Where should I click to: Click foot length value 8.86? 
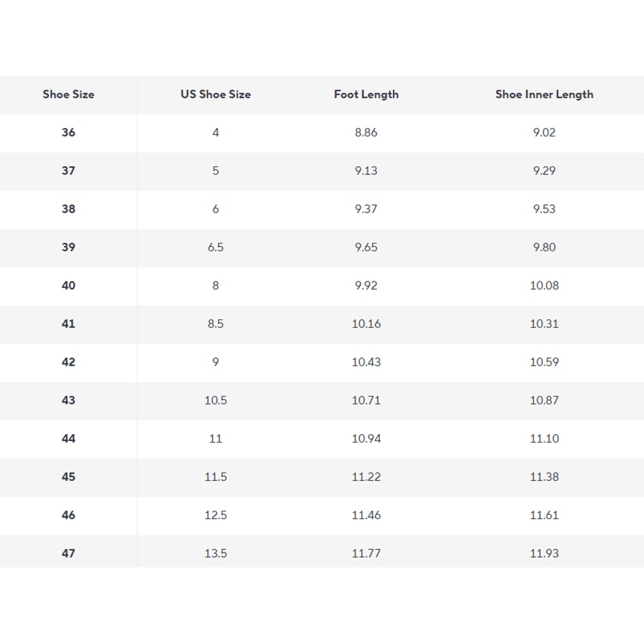[x=366, y=133]
